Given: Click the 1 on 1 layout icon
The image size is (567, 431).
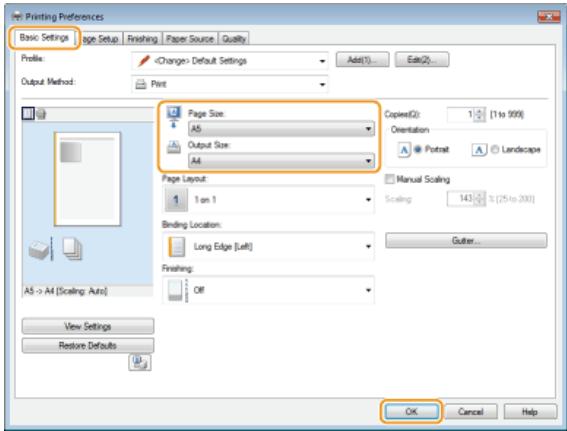Looking at the screenshot, I should pyautogui.click(x=176, y=200).
